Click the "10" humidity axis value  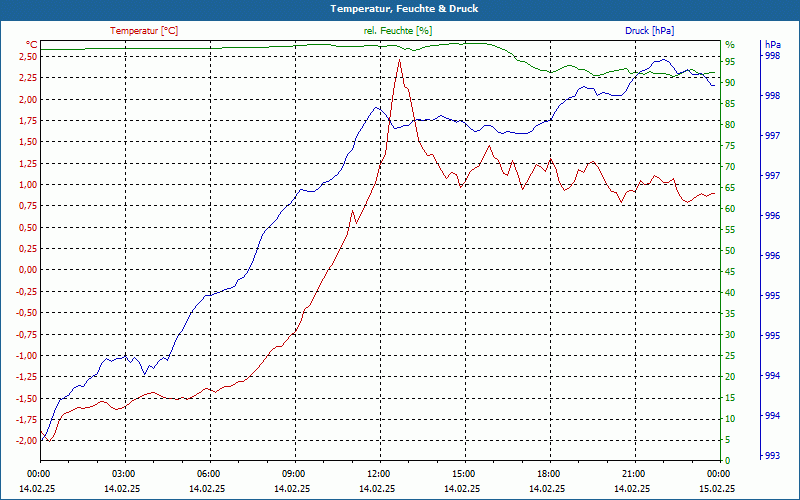click(x=730, y=419)
